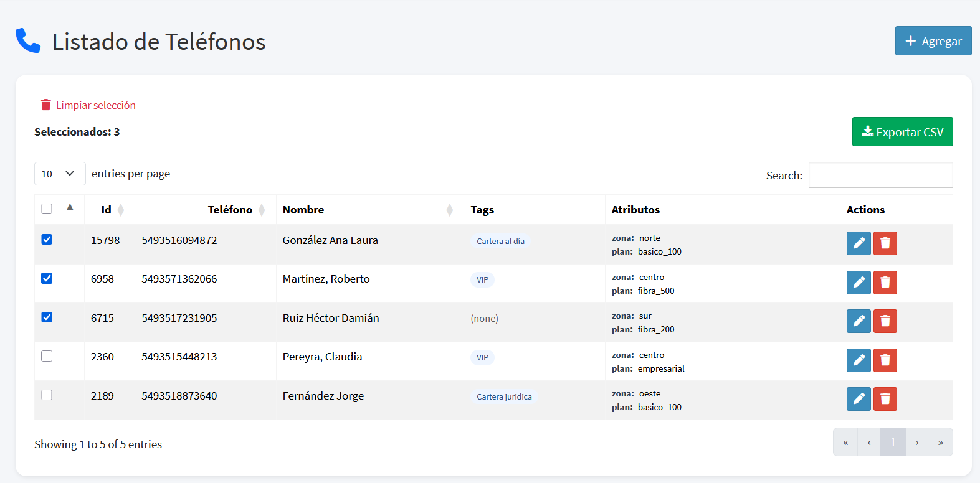Check the Pereyra, Claudia row checkbox
Screen dimensions: 980x483
[x=47, y=356]
